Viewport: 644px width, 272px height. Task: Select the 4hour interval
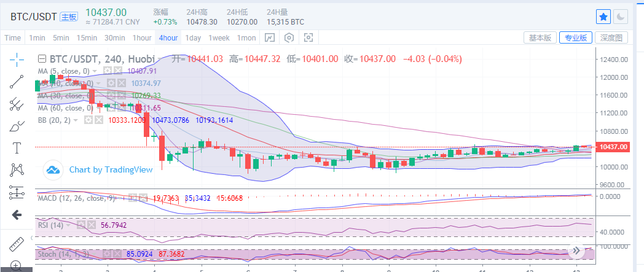(168, 37)
